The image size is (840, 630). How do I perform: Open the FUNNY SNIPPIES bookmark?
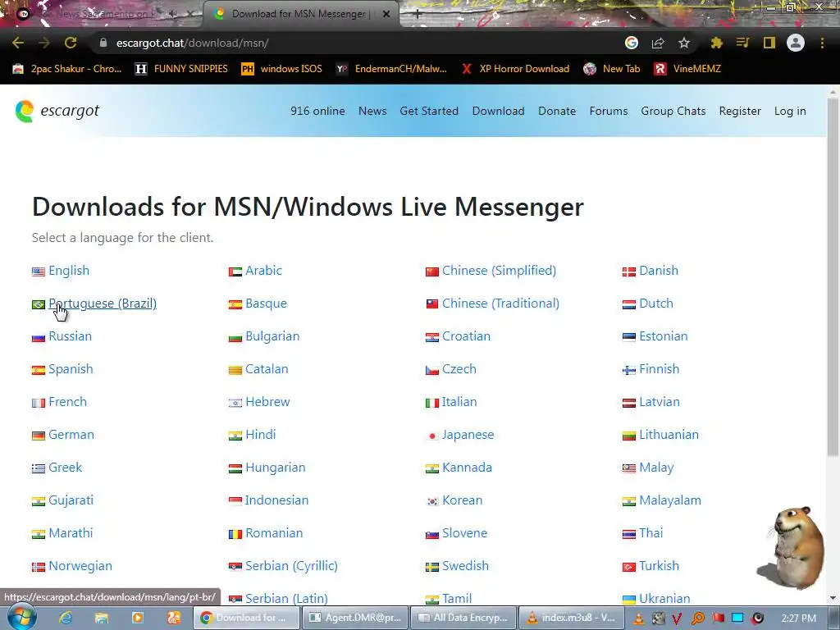coord(181,69)
